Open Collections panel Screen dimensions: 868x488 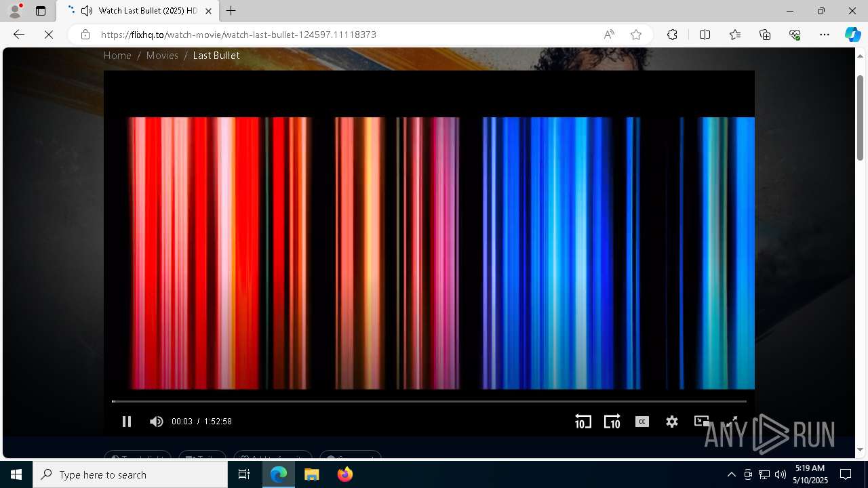(x=765, y=35)
